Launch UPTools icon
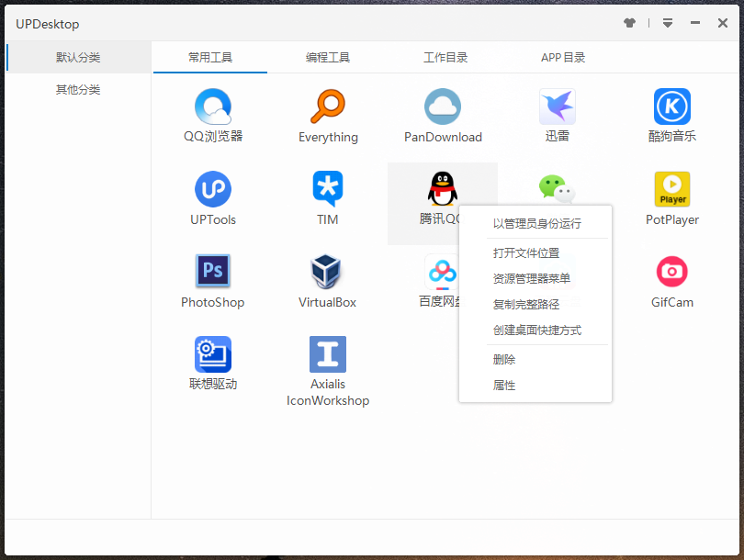The width and height of the screenshot is (744, 560). (213, 189)
